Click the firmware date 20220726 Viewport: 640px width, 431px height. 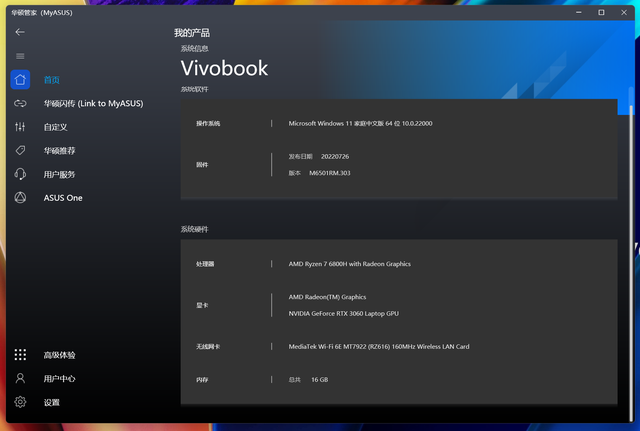(x=335, y=156)
